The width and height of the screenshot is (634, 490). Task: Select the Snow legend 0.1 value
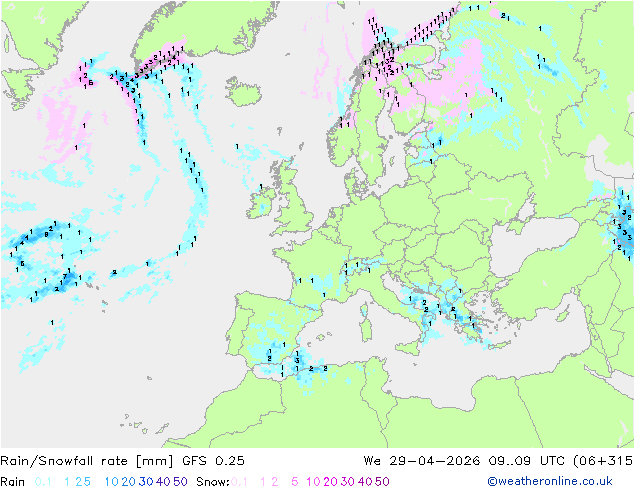pos(239,482)
